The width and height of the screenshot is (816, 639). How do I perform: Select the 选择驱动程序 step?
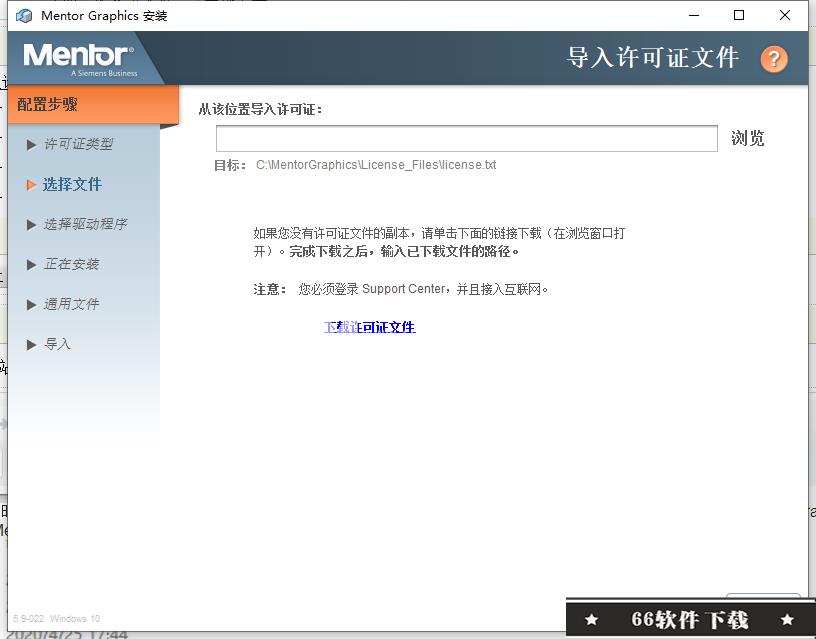click(85, 224)
